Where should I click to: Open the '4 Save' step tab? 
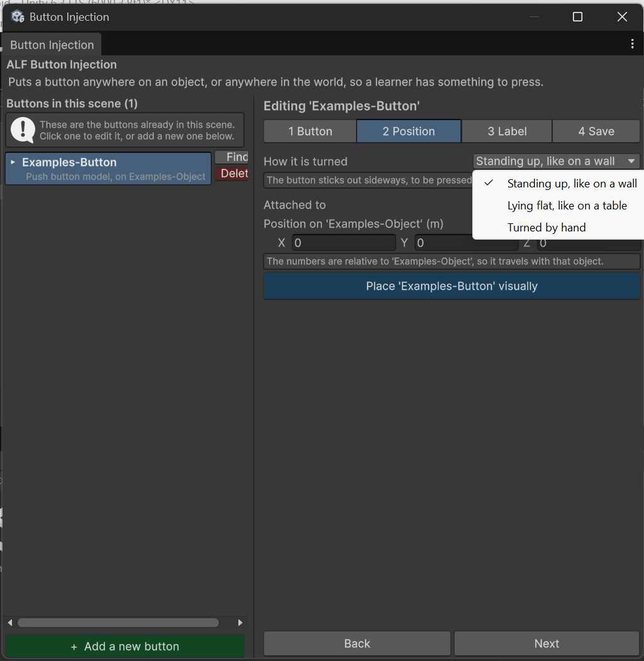(x=596, y=131)
